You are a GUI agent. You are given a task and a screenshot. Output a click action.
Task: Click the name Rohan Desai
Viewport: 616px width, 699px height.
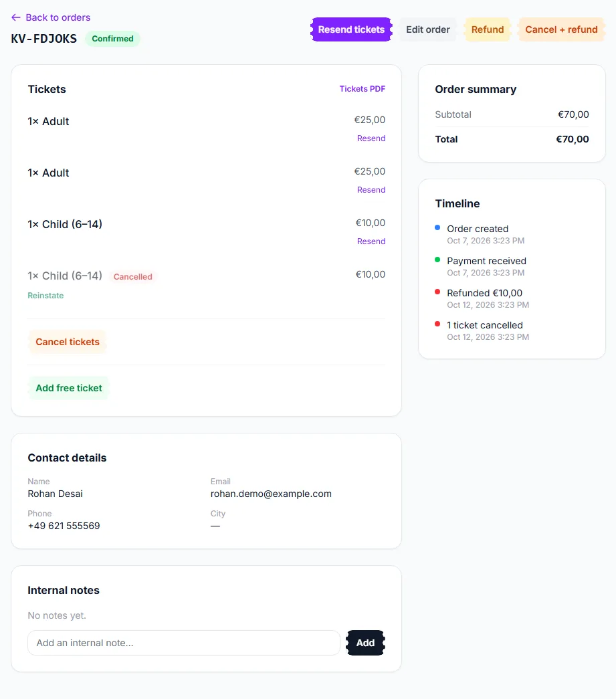click(56, 494)
